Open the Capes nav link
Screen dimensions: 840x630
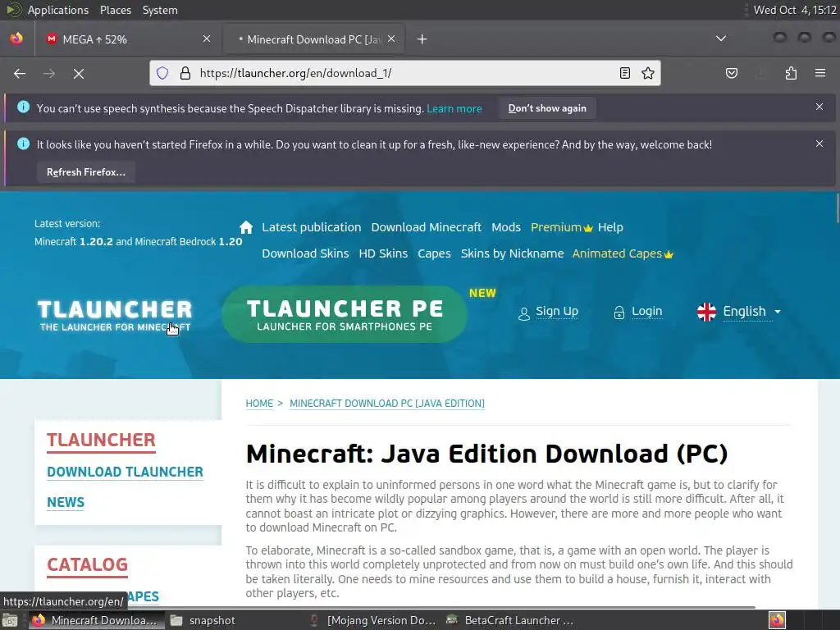click(x=434, y=253)
